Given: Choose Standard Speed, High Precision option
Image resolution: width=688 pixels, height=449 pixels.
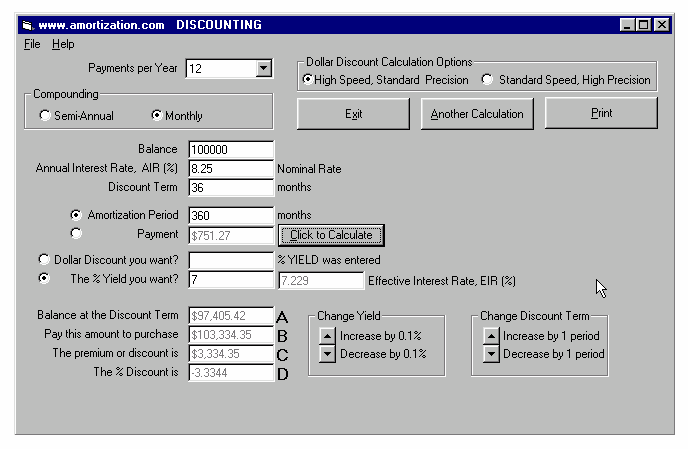Looking at the screenshot, I should (x=488, y=79).
